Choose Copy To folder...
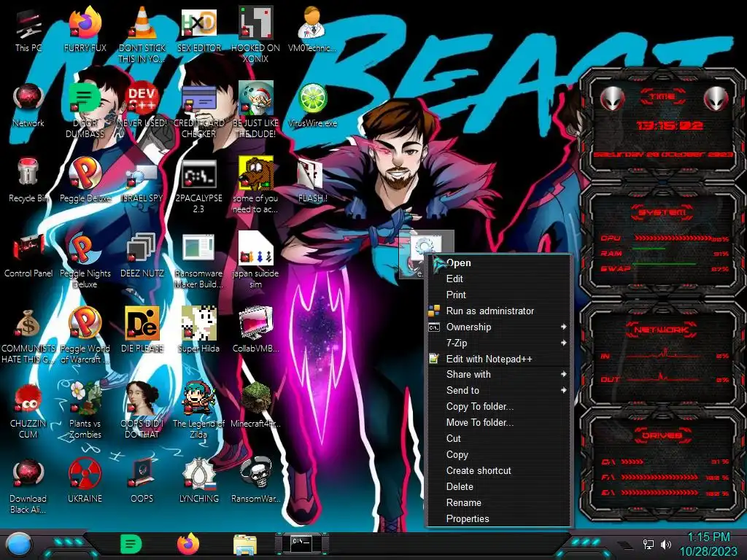 499,407
